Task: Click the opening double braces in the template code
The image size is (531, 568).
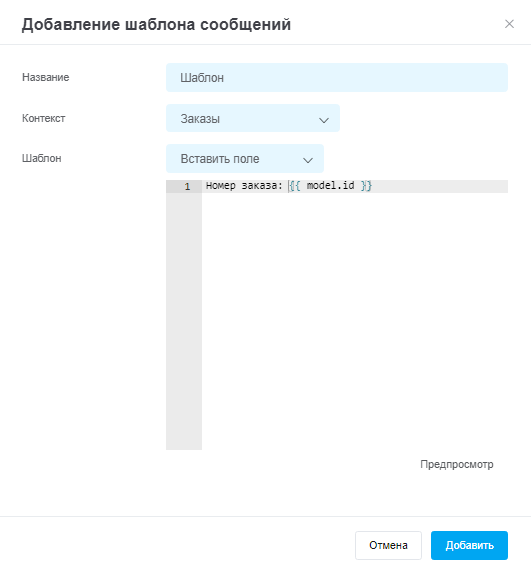Action: coord(295,186)
